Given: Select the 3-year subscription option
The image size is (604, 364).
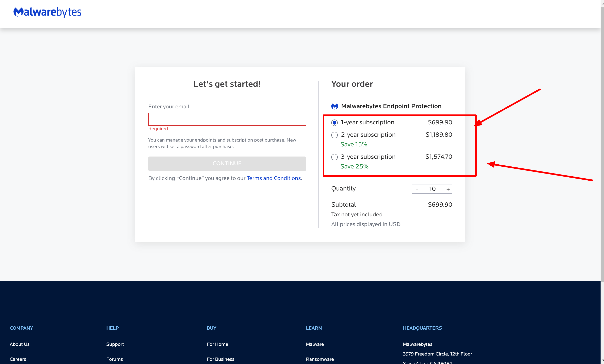Looking at the screenshot, I should [334, 157].
